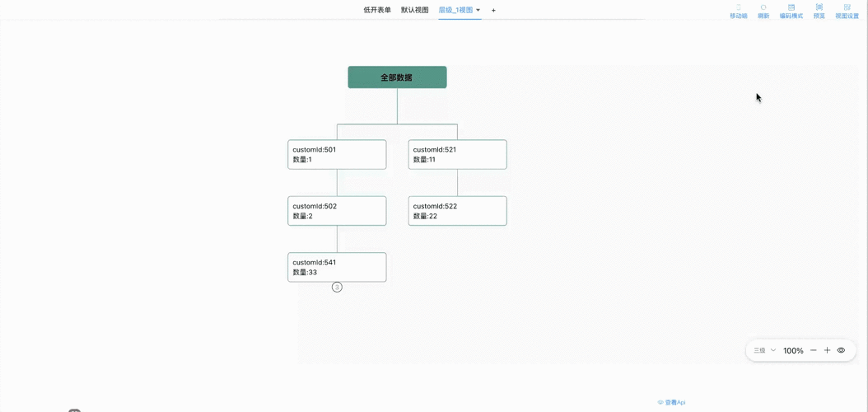
Task: Open the 移动端 mobile view
Action: coord(739,12)
